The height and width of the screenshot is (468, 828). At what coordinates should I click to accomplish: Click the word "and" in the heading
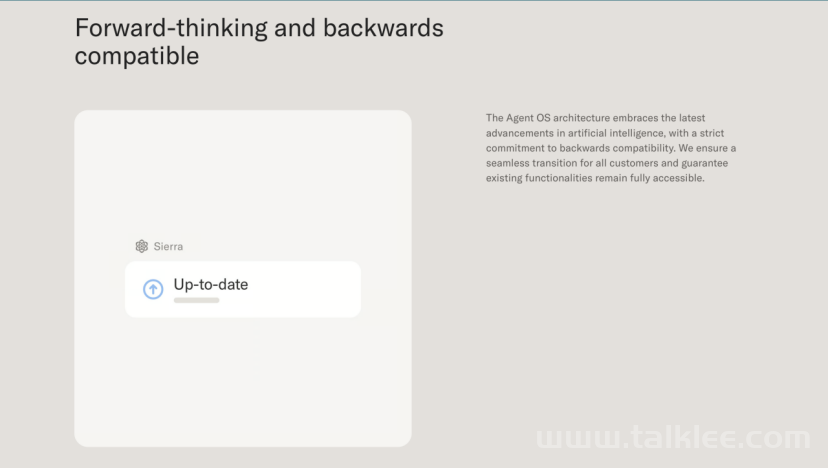[x=295, y=28]
